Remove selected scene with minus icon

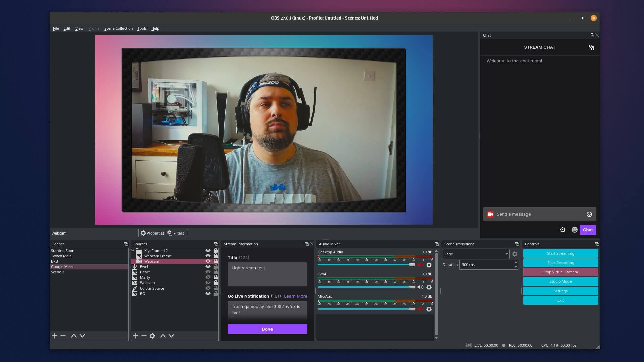[63, 336]
